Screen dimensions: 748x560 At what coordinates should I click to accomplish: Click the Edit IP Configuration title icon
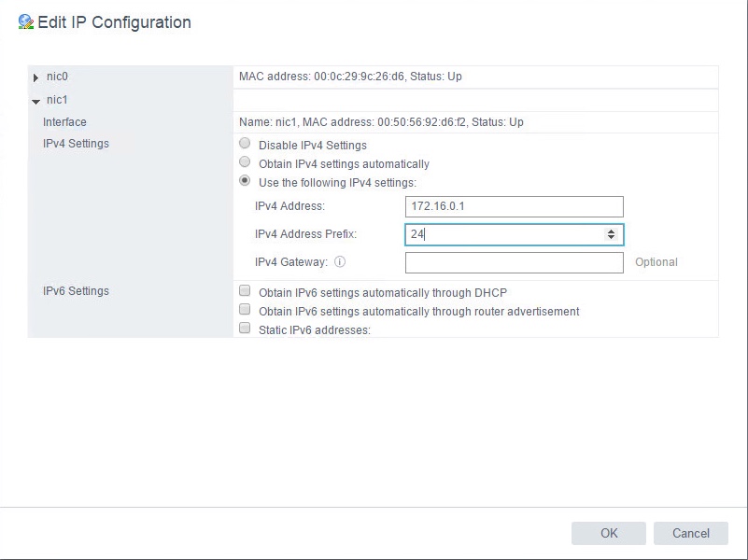click(x=25, y=22)
